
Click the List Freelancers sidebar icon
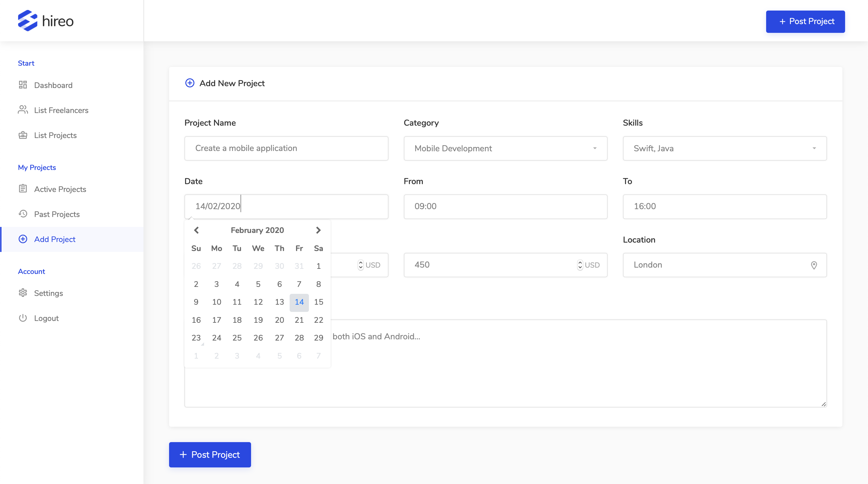[22, 110]
